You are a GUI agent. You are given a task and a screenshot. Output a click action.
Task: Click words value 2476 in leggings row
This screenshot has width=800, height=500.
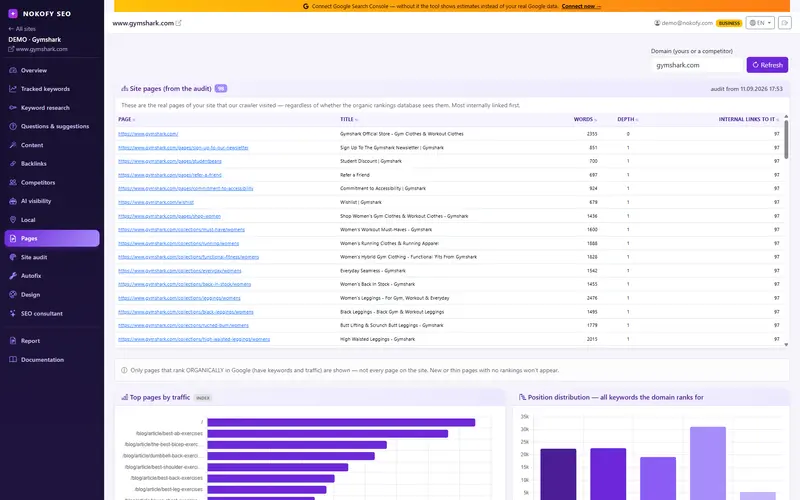592,298
